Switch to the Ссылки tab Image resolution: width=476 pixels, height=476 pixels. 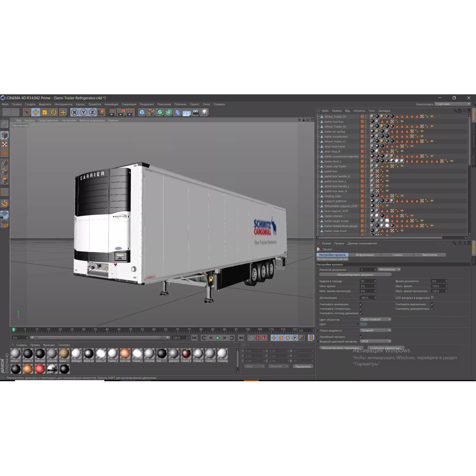(x=398, y=255)
